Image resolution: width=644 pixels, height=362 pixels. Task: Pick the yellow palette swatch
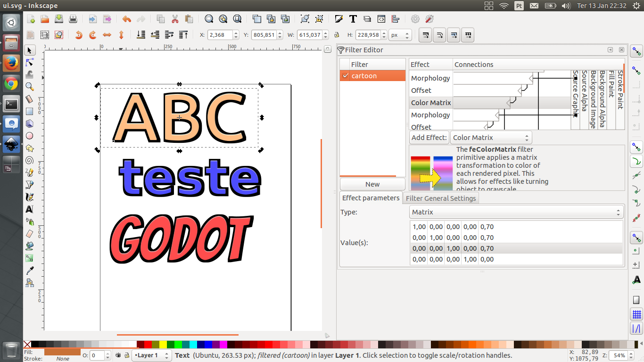click(x=164, y=345)
